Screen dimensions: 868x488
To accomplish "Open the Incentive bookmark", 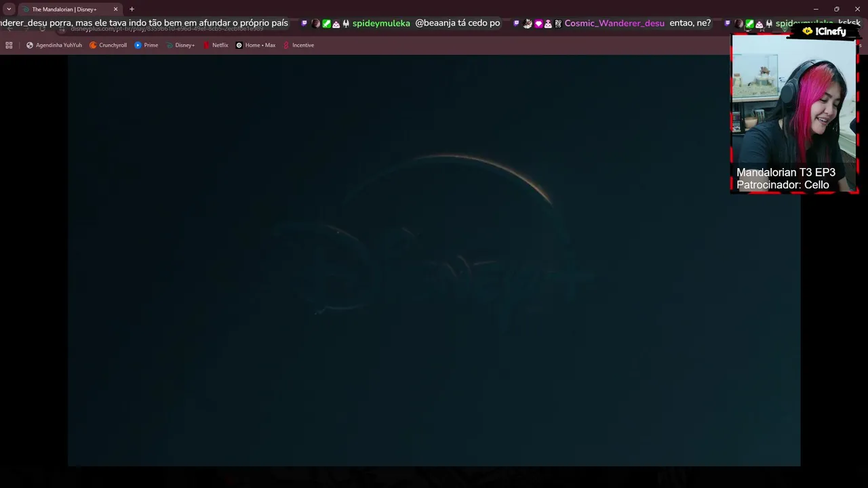I will [298, 45].
